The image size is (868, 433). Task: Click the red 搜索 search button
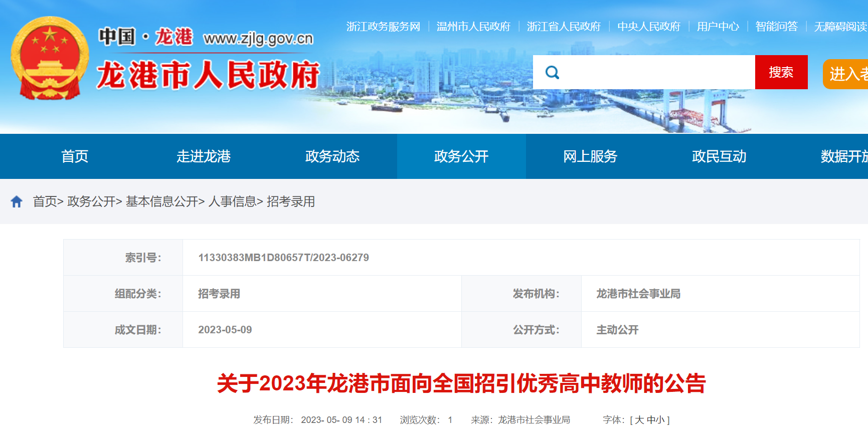click(781, 72)
